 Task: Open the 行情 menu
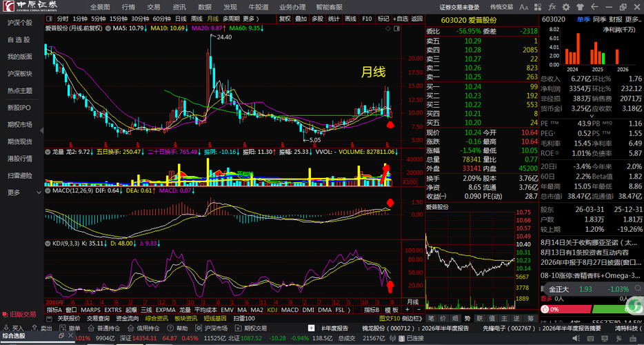click(128, 7)
